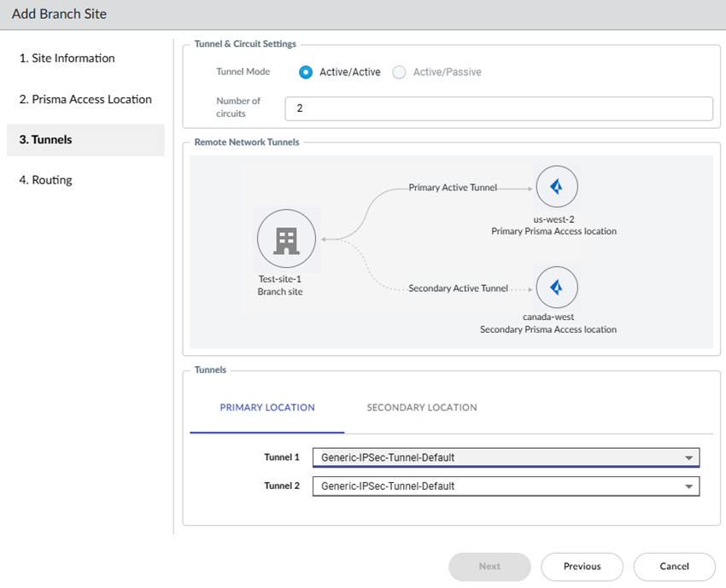The height and width of the screenshot is (588, 726).
Task: Select the Active/Passive tunnel mode
Action: point(399,73)
